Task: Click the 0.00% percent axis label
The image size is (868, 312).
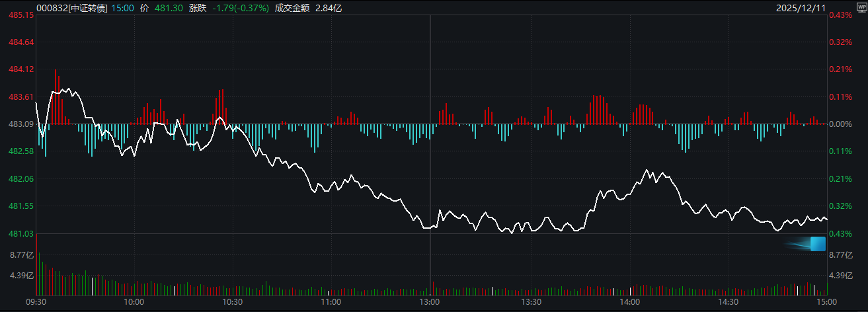Action: tap(840, 124)
